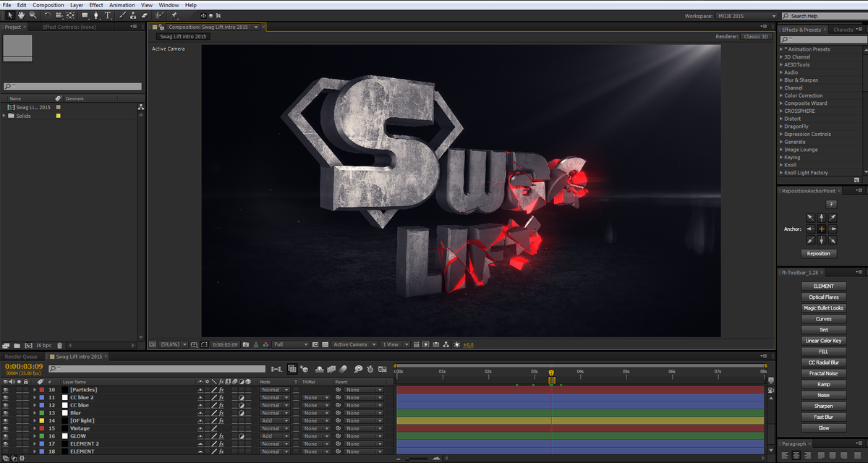Select the Puppet Pin tool
Image resolution: width=868 pixels, height=463 pixels.
point(174,15)
